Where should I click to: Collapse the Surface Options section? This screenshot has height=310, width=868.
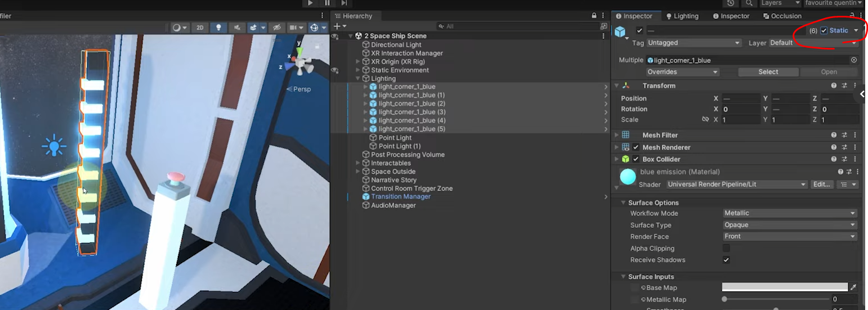tap(623, 203)
